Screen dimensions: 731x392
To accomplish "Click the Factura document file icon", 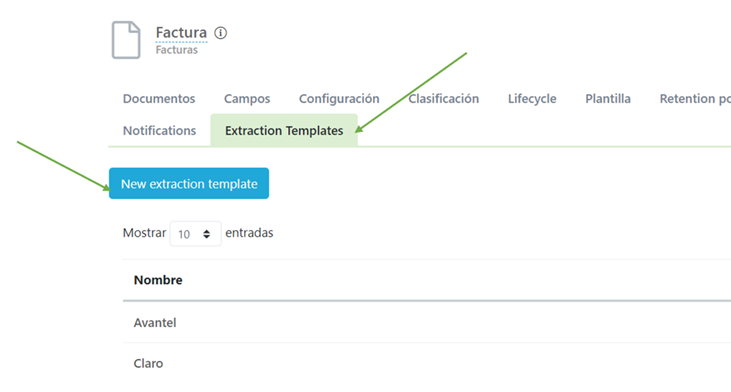I will pyautogui.click(x=126, y=40).
